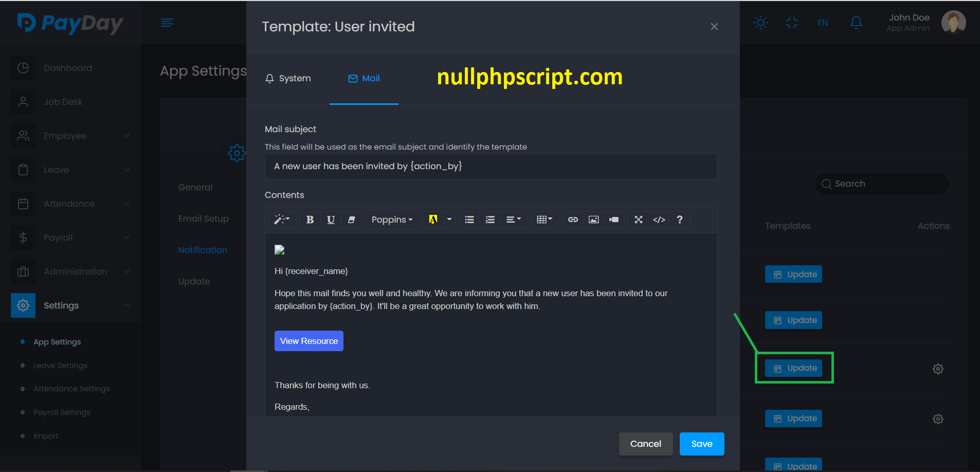Apply the yellow highlight recent color
980x472 pixels.
(x=433, y=220)
